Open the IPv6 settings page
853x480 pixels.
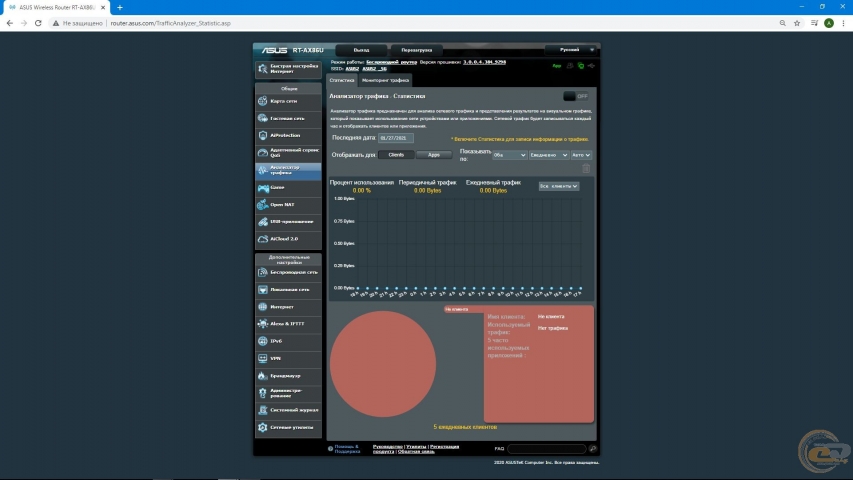pos(288,341)
